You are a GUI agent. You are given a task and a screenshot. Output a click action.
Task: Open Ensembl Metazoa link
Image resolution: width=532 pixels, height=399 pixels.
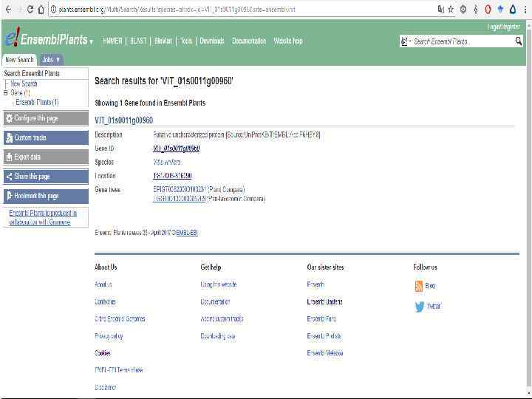point(325,353)
